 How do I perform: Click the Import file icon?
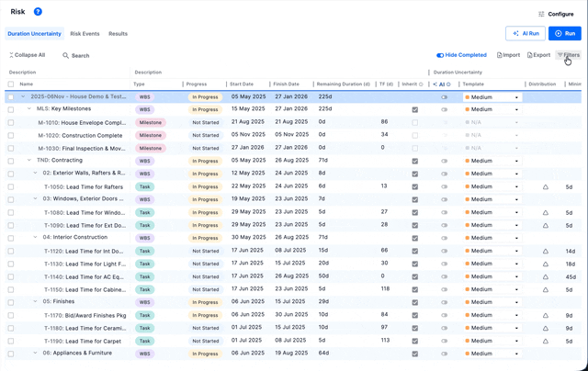click(x=500, y=55)
